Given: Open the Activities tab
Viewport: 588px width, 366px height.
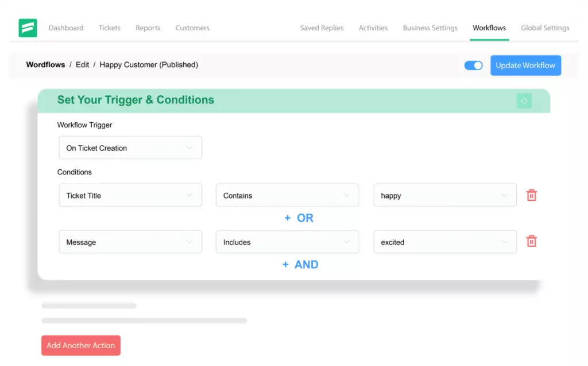Looking at the screenshot, I should (373, 28).
